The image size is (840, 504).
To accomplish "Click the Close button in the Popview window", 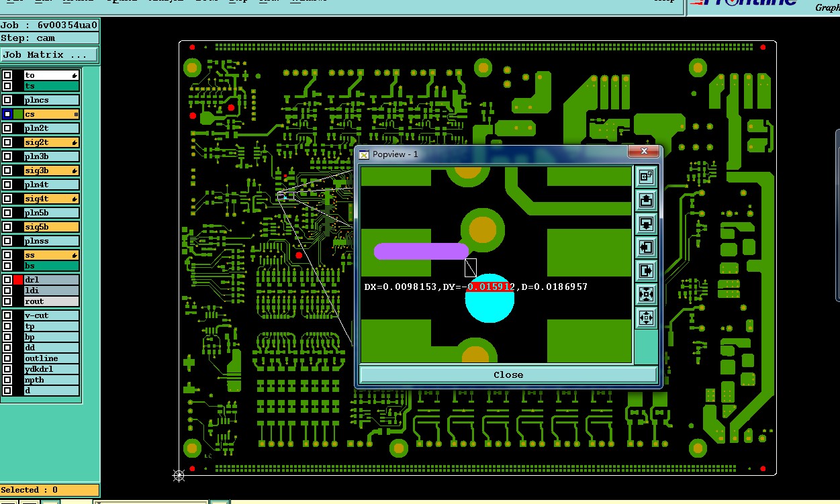I will click(508, 375).
